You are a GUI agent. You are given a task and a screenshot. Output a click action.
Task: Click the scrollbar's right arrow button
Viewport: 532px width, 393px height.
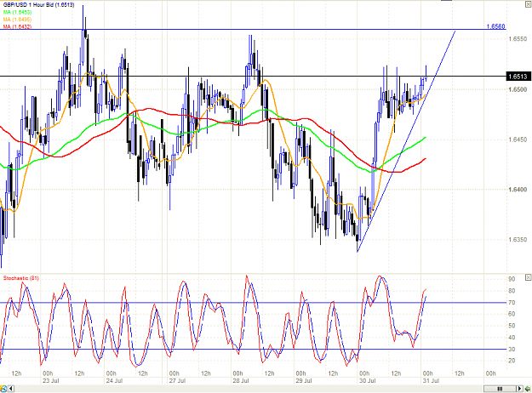coord(520,389)
